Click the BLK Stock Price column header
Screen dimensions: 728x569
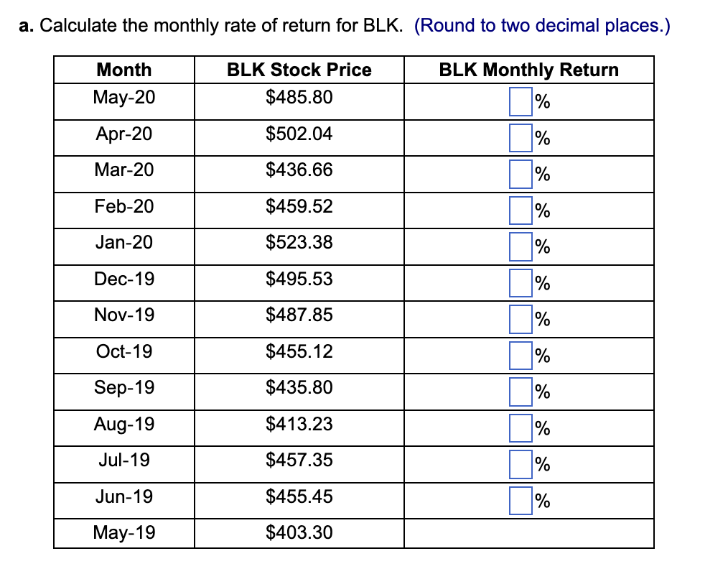[x=299, y=70]
